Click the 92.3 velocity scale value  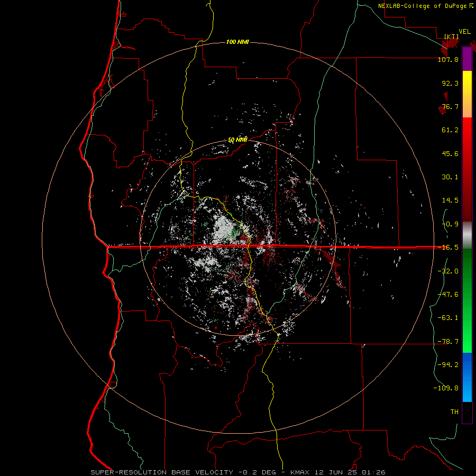tap(450, 83)
